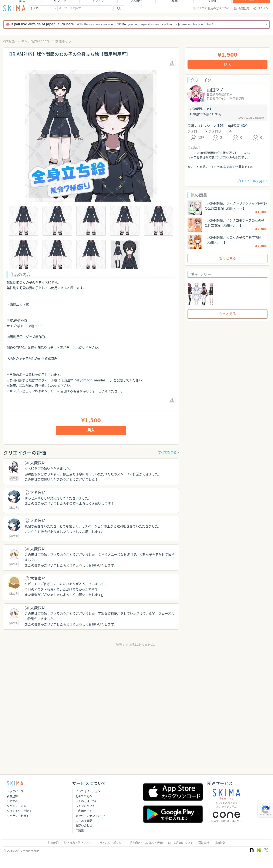Open 法人でご利用の方はこちら header link
Image resolution: width=273 pixels, height=868 pixels.
coord(211,9)
